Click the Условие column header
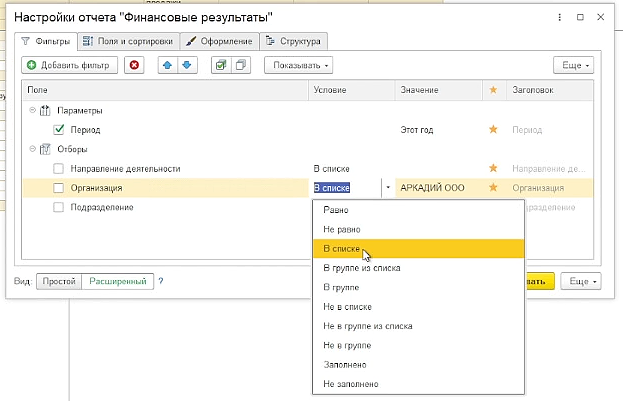This screenshot has height=401, width=623. tap(352, 90)
